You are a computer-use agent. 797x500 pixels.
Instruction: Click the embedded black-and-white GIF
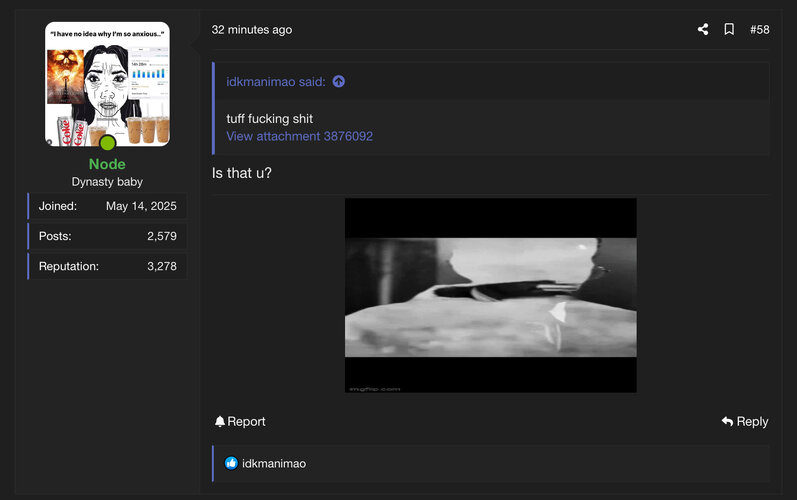tap(491, 295)
